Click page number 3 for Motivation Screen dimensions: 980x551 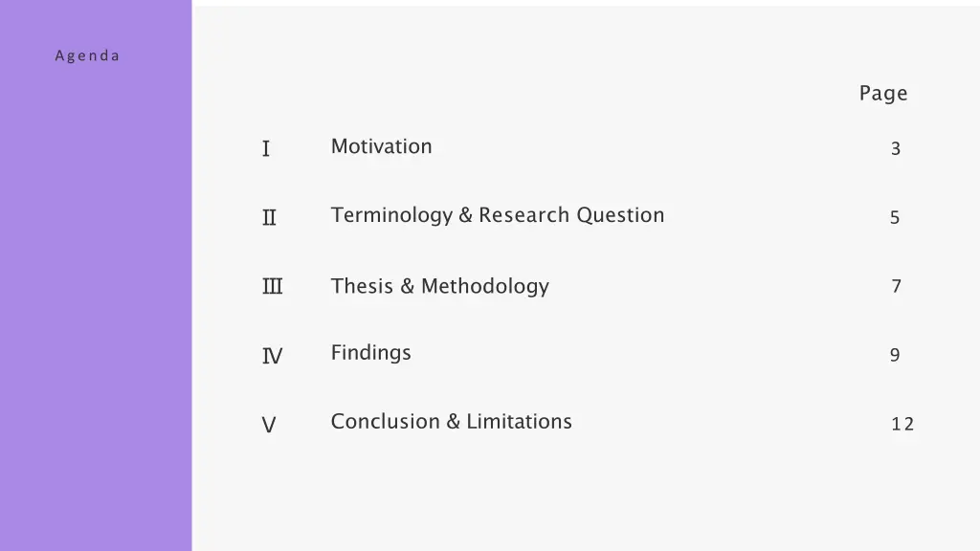pyautogui.click(x=896, y=148)
